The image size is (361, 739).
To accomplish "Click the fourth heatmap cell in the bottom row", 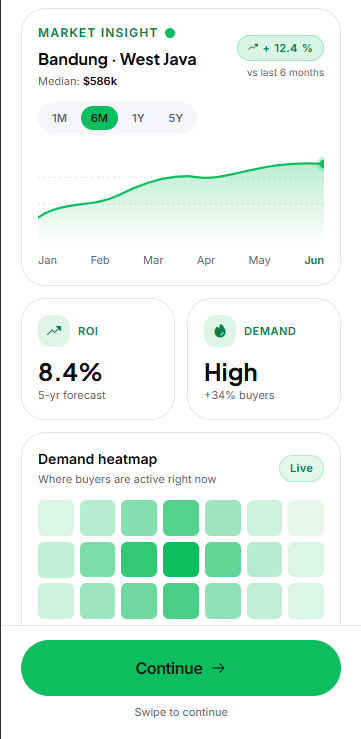I will (181, 601).
